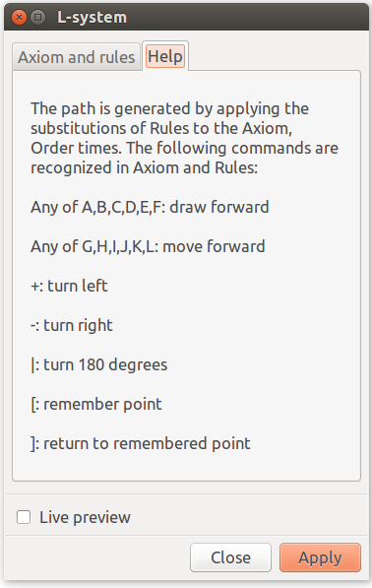Switch to the Axiom and rules tab
Viewport: 372px width, 588px height.
[77, 57]
